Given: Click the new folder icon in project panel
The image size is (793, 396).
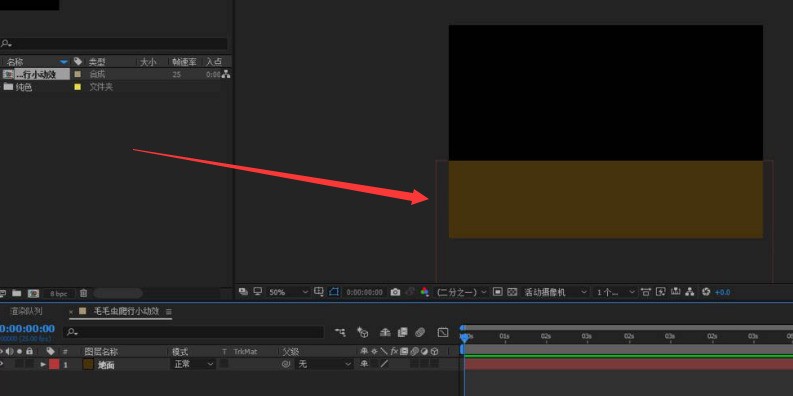Looking at the screenshot, I should pos(17,293).
